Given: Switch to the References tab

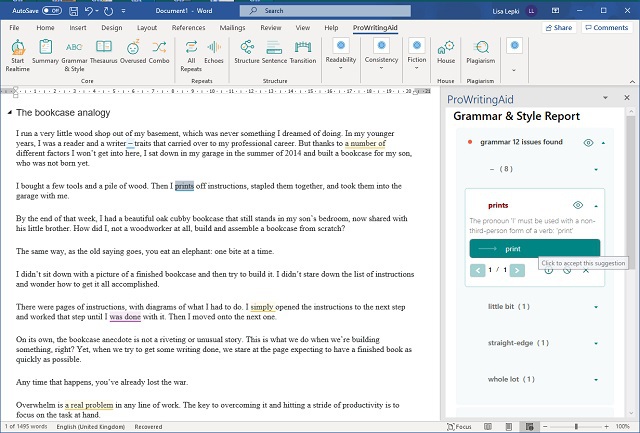Looking at the screenshot, I should [x=189, y=28].
